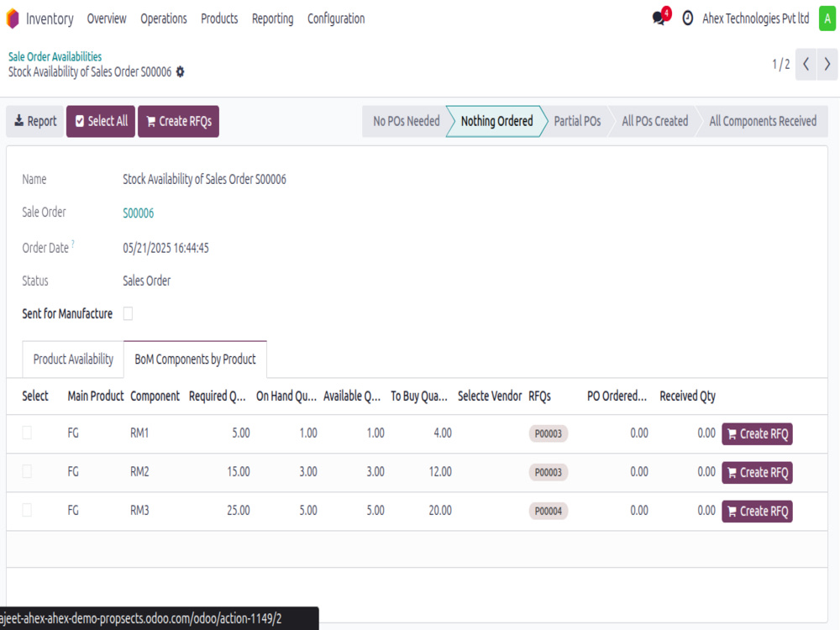The image size is (840, 630).
Task: Sort by Received Qty column header
Action: (687, 396)
